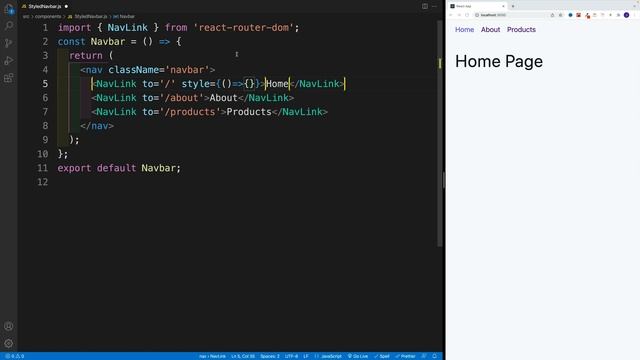This screenshot has height=360, width=640.
Task: Click the 'components' breadcrumb
Action: point(48,17)
